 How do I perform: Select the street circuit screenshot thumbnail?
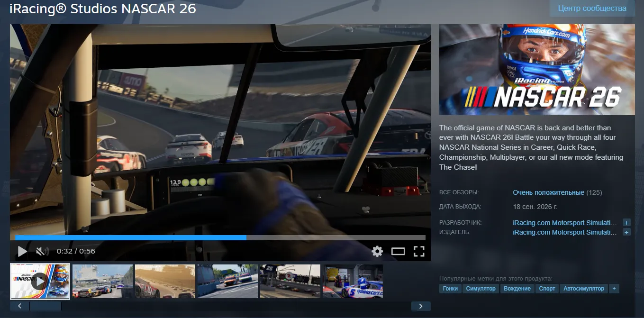tap(228, 282)
